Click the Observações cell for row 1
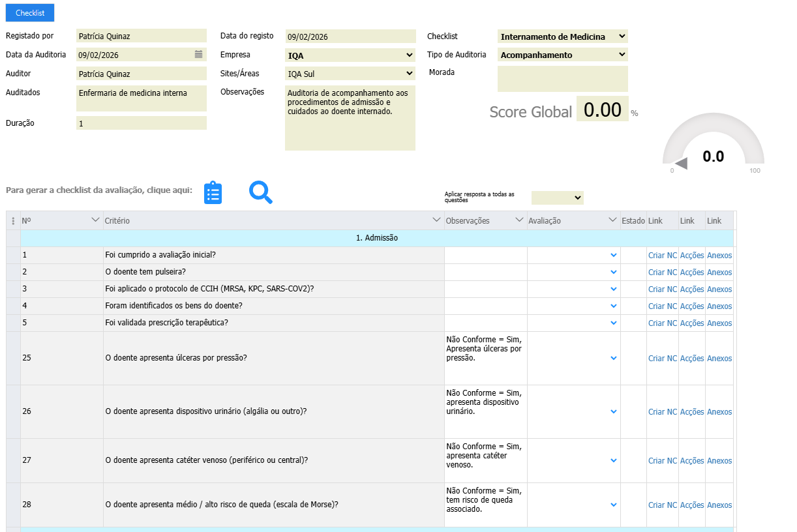This screenshot has height=532, width=797. pyautogui.click(x=486, y=256)
